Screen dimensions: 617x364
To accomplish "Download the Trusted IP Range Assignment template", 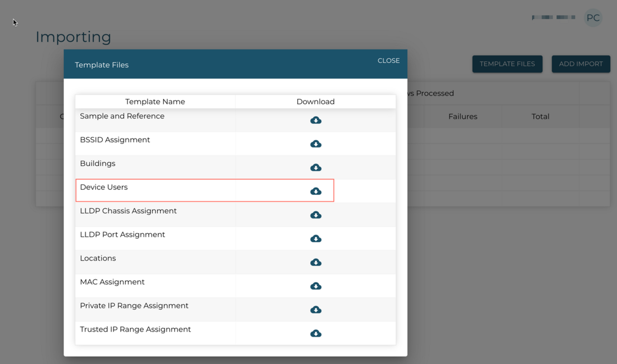I will [316, 333].
